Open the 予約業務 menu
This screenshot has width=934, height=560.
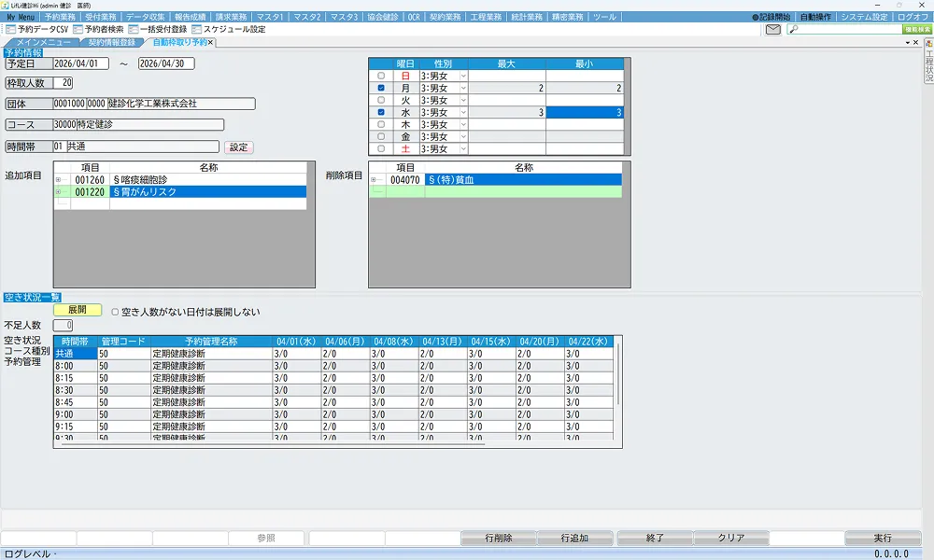click(60, 17)
